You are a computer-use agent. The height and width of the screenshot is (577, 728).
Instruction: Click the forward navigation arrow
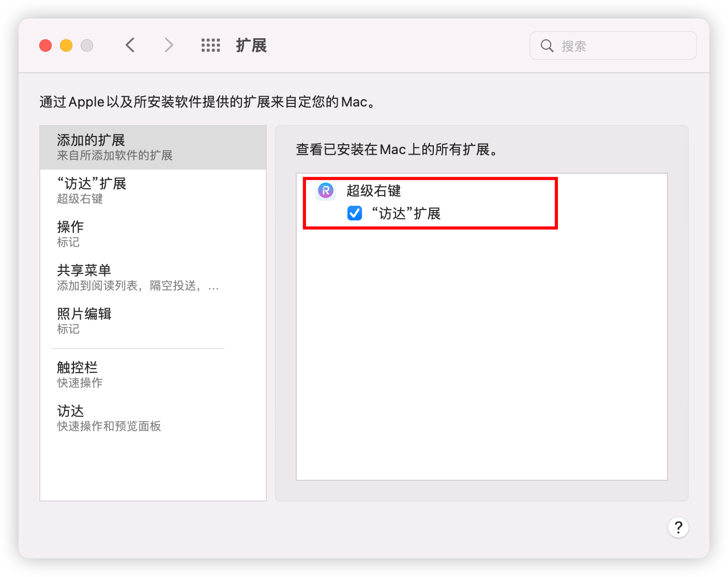(x=169, y=45)
